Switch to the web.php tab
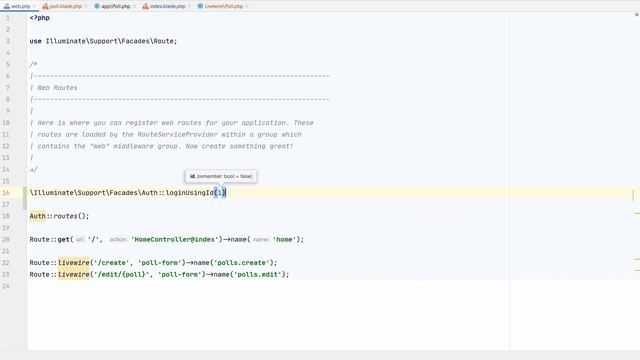Screen dimensions: 640x360 click(x=20, y=6)
